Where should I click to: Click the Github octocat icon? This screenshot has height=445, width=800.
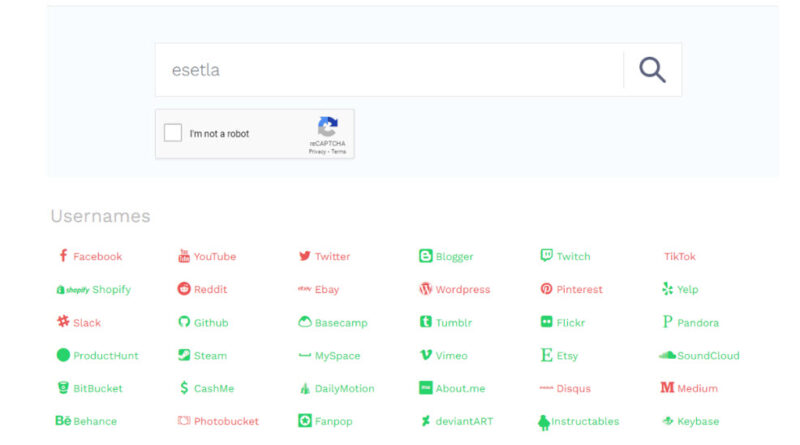coord(184,322)
